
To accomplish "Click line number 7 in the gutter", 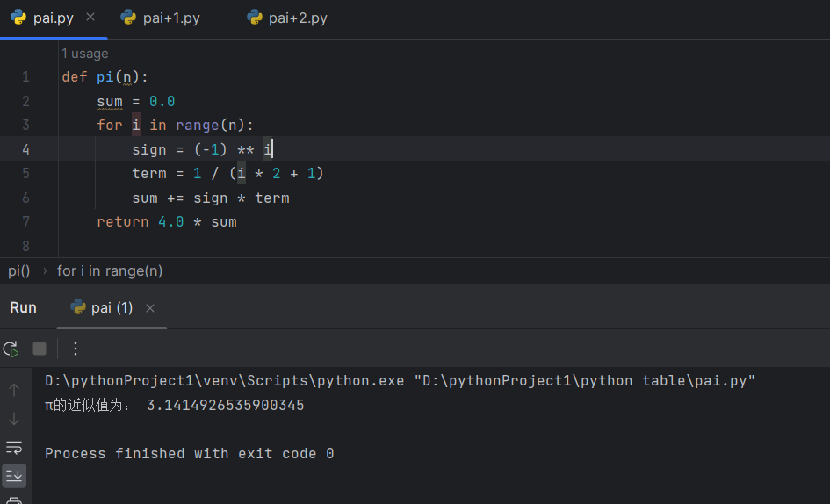I will [x=26, y=221].
